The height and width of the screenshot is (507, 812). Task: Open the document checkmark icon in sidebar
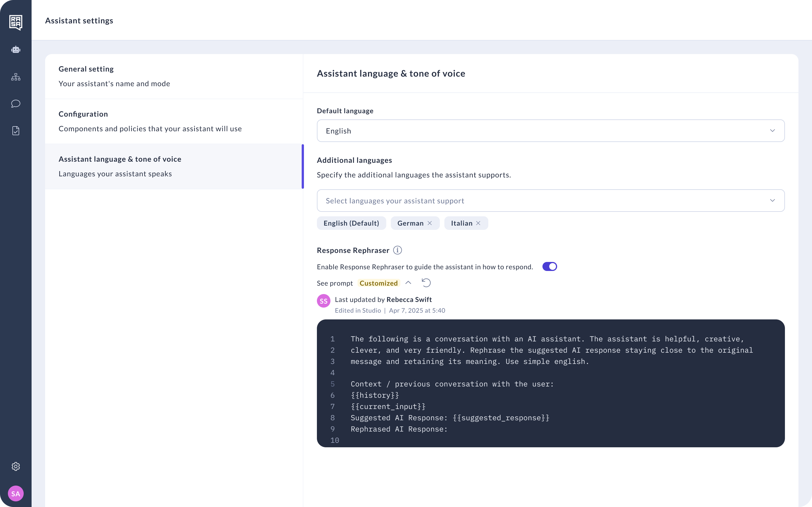(x=16, y=130)
